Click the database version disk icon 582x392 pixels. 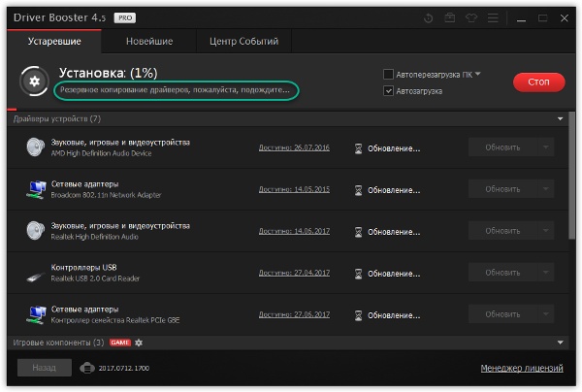(87, 368)
